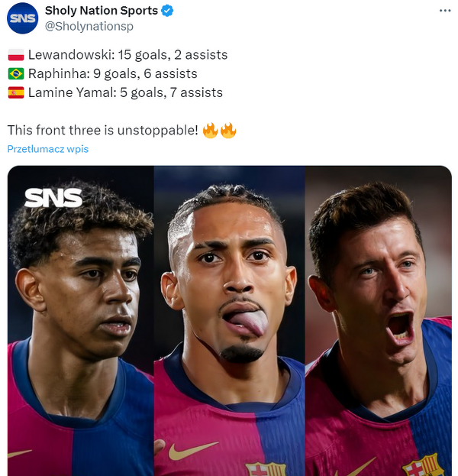Open the @Sholynationsp handle link

[89, 26]
